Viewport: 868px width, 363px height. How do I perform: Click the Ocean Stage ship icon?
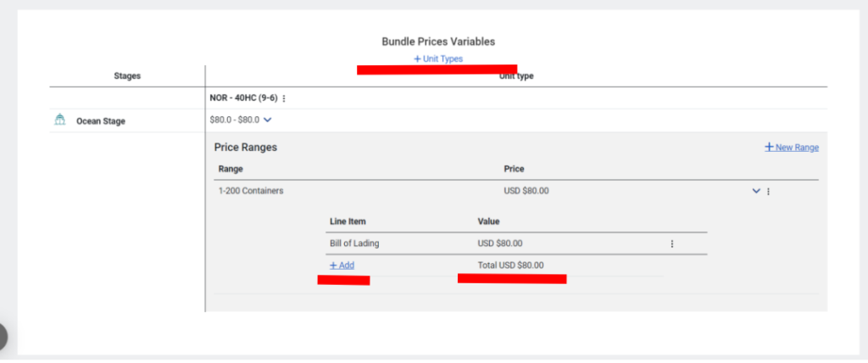pyautogui.click(x=60, y=120)
